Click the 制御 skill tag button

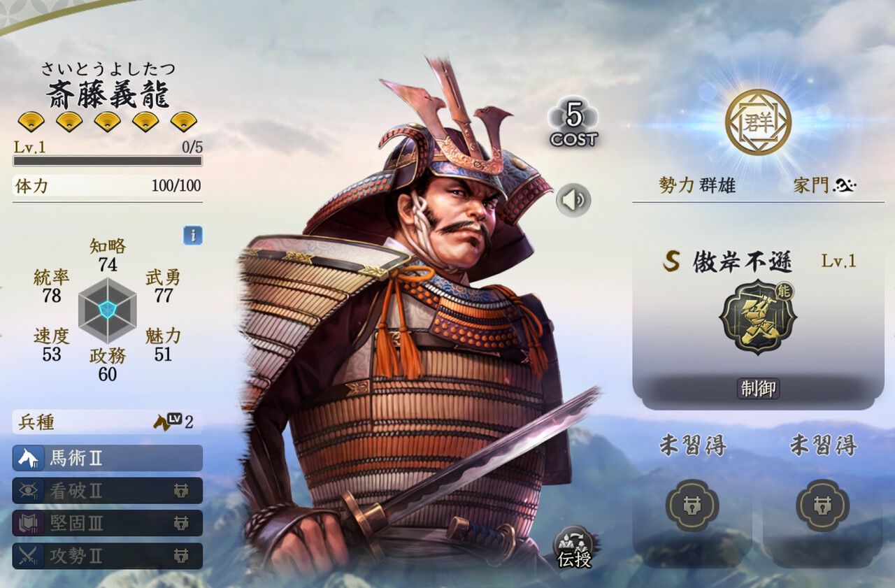click(758, 389)
